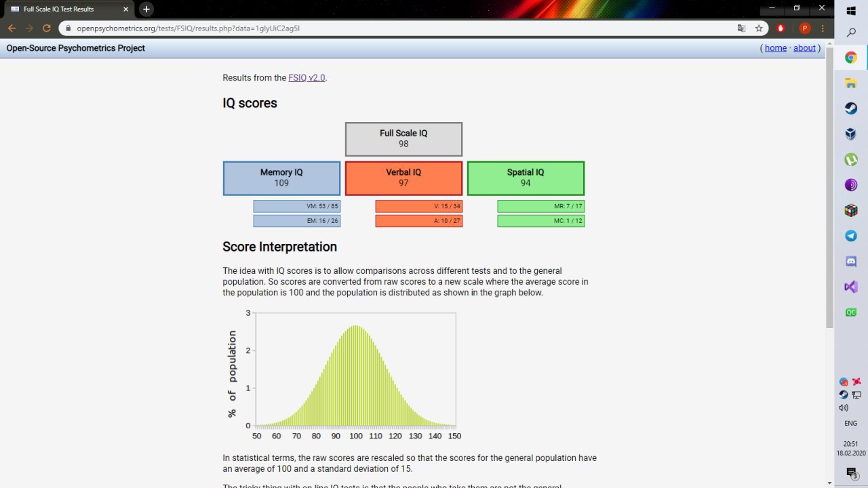Click Open-Source Psychometrics Project header
Viewport: 868px width, 488px height.
click(76, 48)
